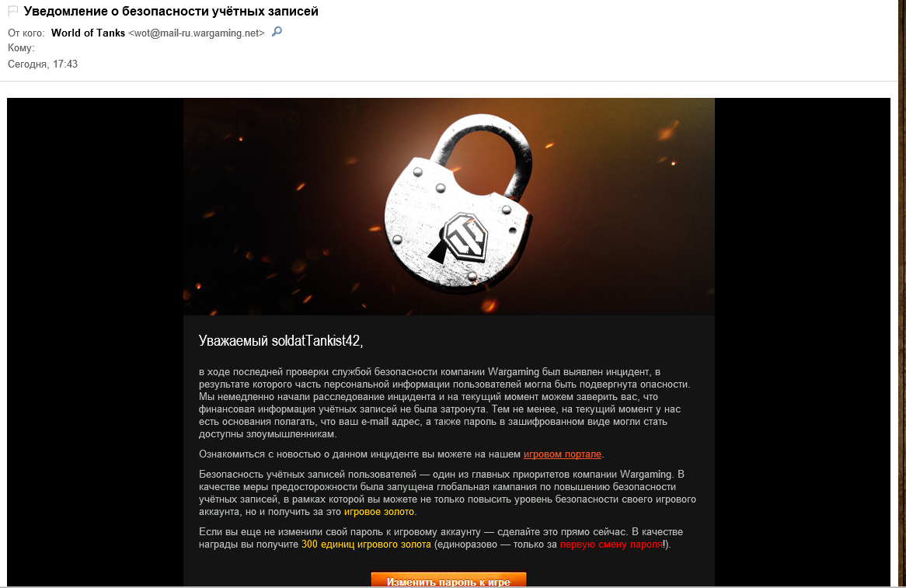Click the magnifier icon beside sender address

pyautogui.click(x=277, y=32)
